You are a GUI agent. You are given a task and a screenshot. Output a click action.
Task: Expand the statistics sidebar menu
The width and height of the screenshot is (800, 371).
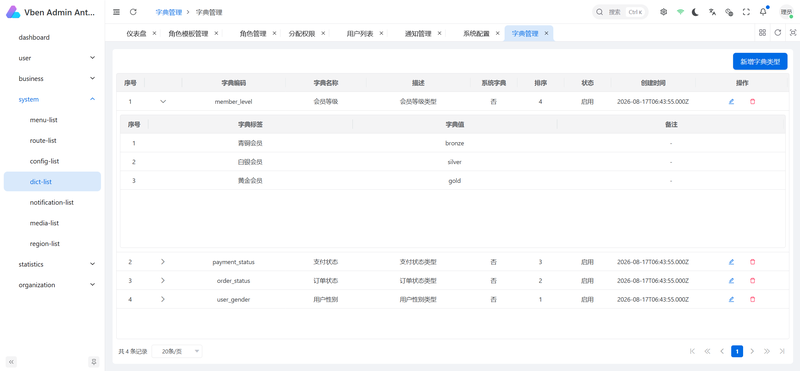point(52,264)
